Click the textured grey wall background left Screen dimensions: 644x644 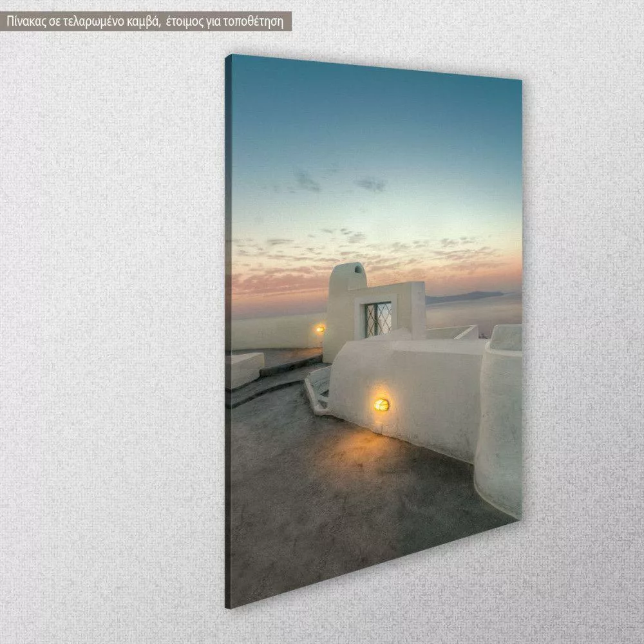(x=109, y=322)
